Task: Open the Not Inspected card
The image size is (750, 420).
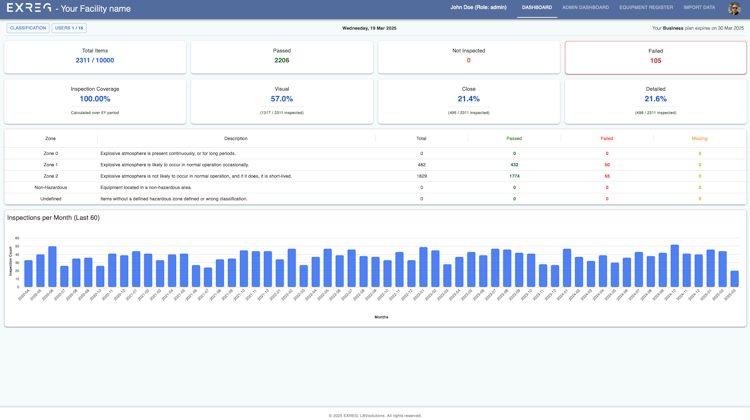Action: coord(469,57)
